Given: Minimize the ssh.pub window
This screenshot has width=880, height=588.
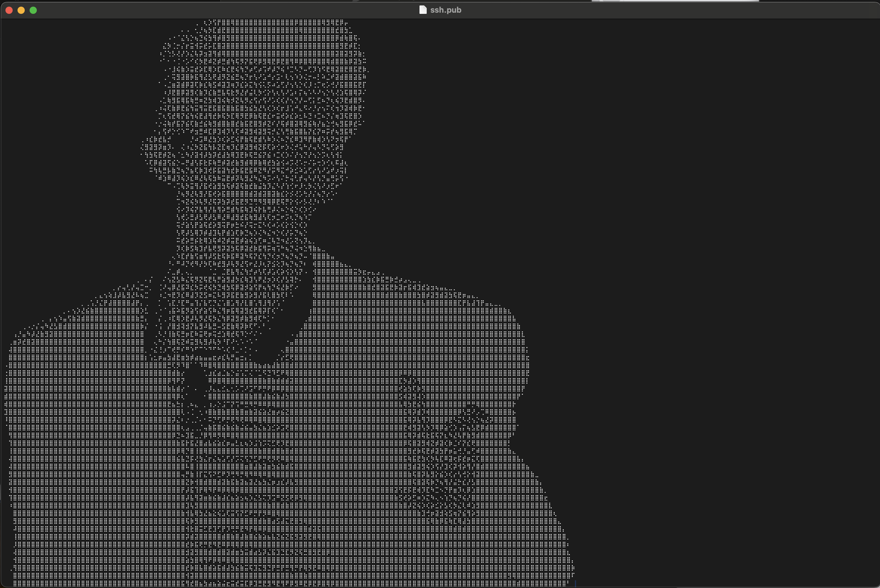Looking at the screenshot, I should pos(21,10).
